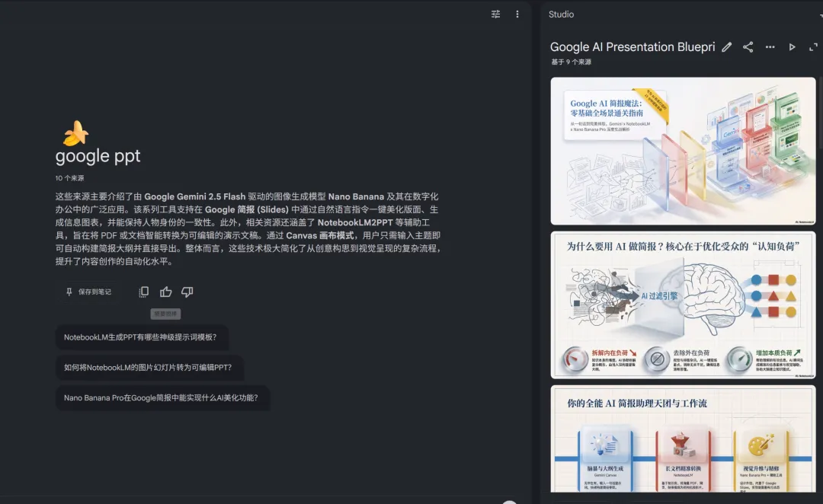Image resolution: width=823 pixels, height=504 pixels.
Task: Save summary to notes (保存到笔记)
Action: tap(88, 292)
